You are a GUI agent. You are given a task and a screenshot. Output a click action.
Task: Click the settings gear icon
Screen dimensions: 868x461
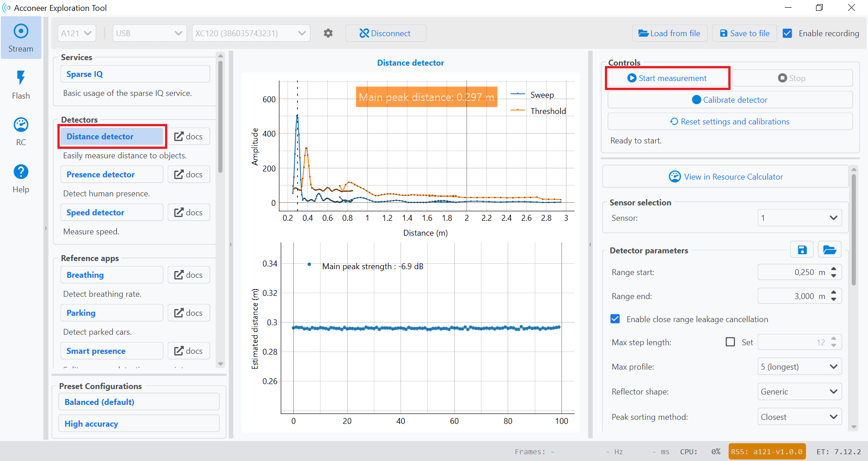(x=328, y=33)
